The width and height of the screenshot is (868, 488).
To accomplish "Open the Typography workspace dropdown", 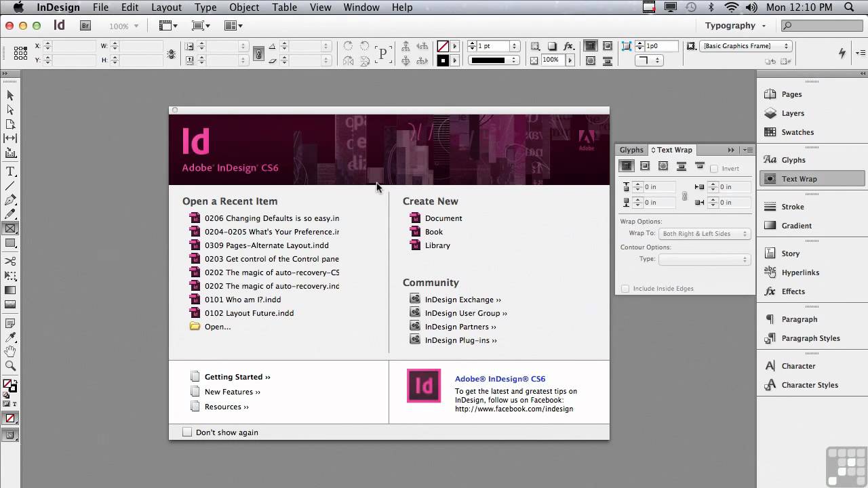I will coord(734,26).
